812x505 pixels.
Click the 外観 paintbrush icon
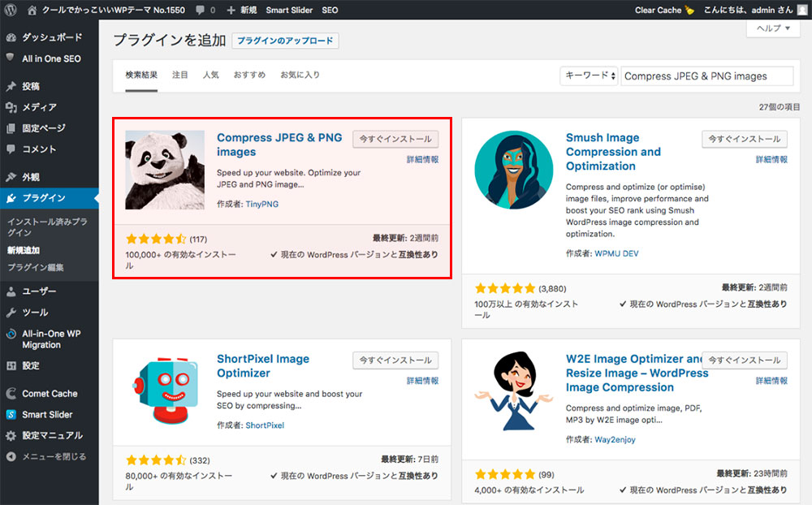pos(11,177)
